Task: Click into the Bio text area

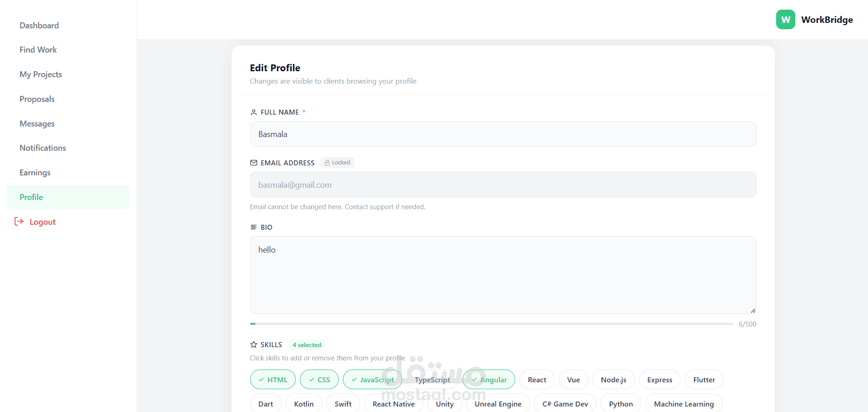Action: coord(503,275)
